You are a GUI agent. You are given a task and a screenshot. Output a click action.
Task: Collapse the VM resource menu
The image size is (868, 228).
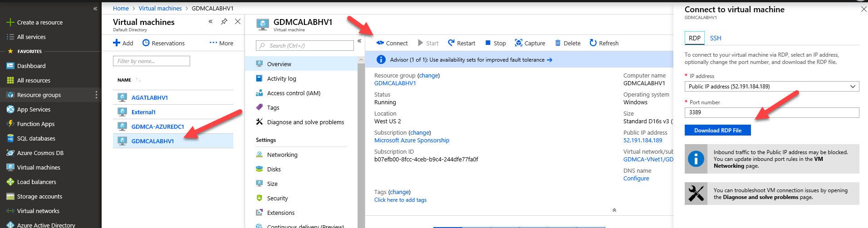point(359,41)
